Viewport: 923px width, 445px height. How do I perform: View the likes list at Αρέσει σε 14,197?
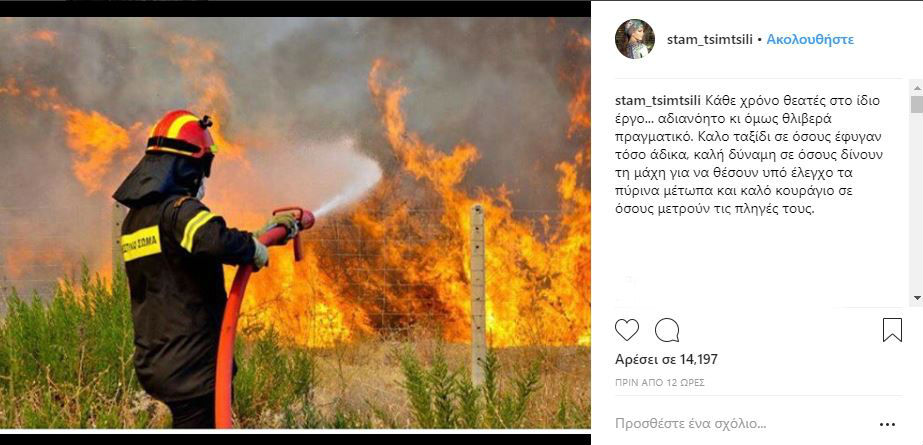666,359
